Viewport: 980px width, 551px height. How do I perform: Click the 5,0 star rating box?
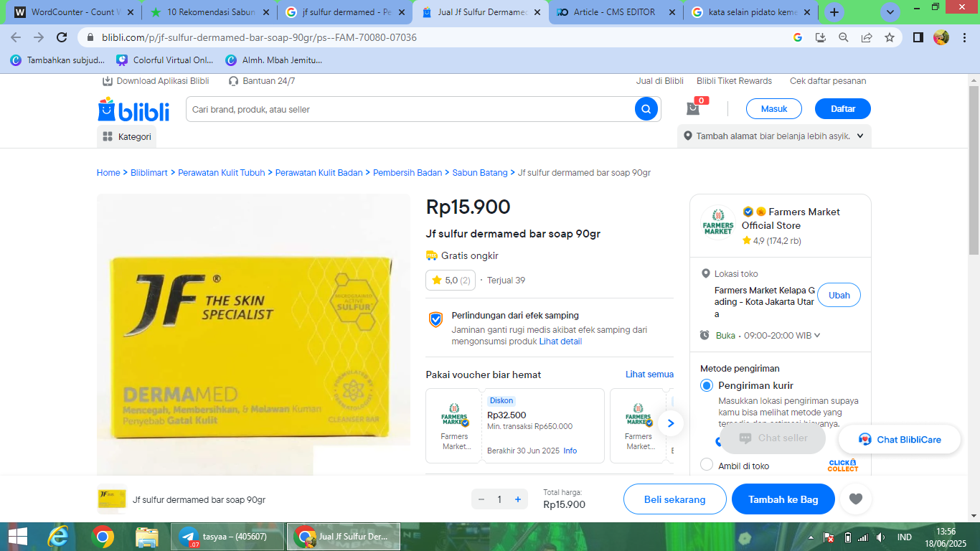[x=451, y=280]
